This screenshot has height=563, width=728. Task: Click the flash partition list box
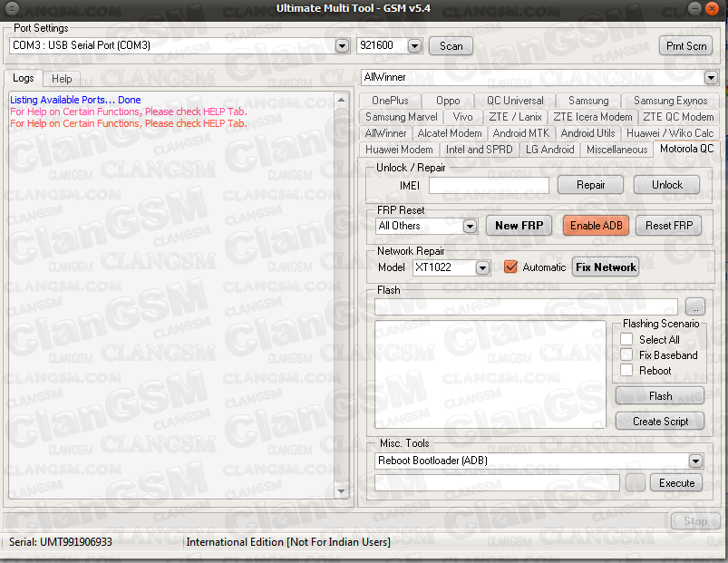(x=490, y=374)
